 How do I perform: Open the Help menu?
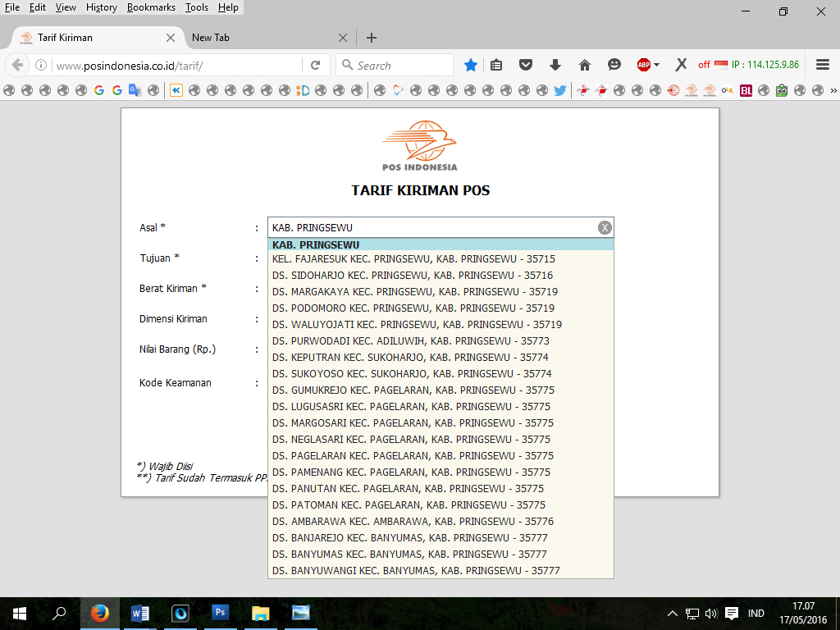tap(228, 7)
